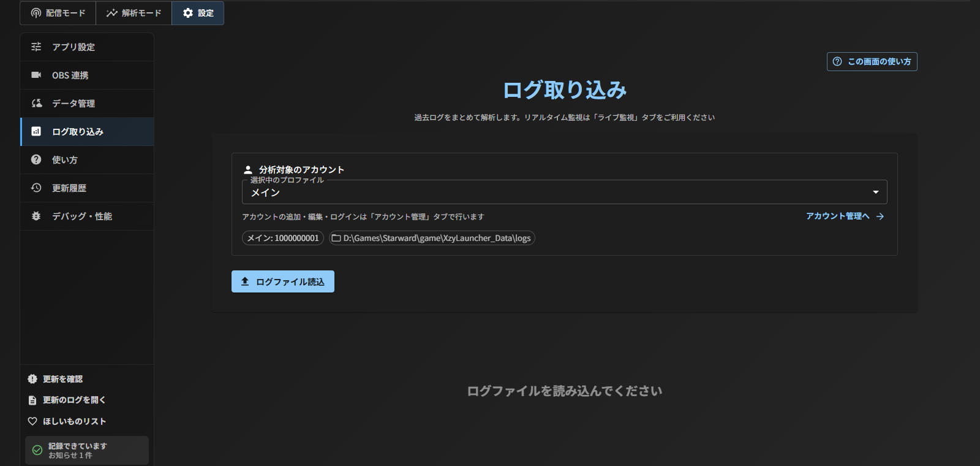Click the sliders icon for アプリ設定
This screenshot has width=980, height=466.
coord(36,47)
